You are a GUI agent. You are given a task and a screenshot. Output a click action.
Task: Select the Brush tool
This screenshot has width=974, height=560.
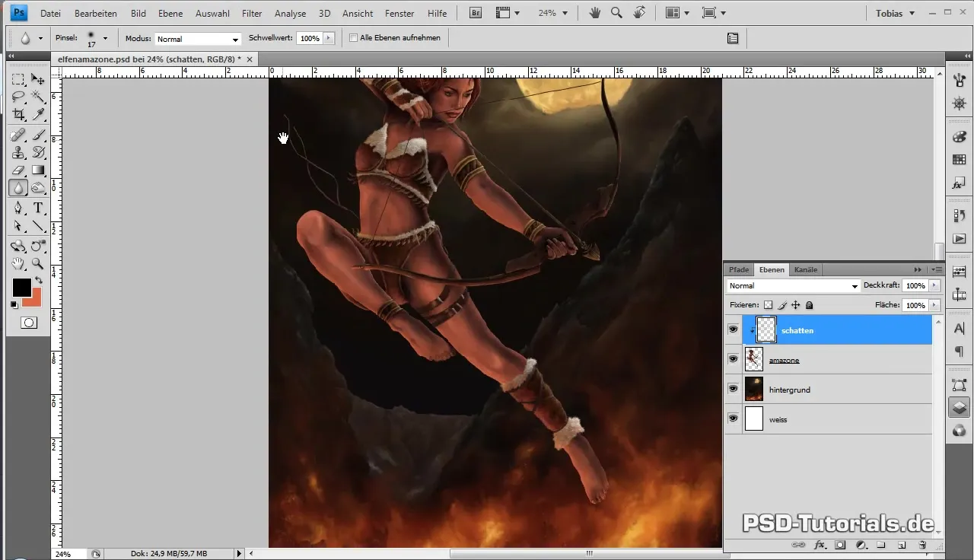click(38, 135)
